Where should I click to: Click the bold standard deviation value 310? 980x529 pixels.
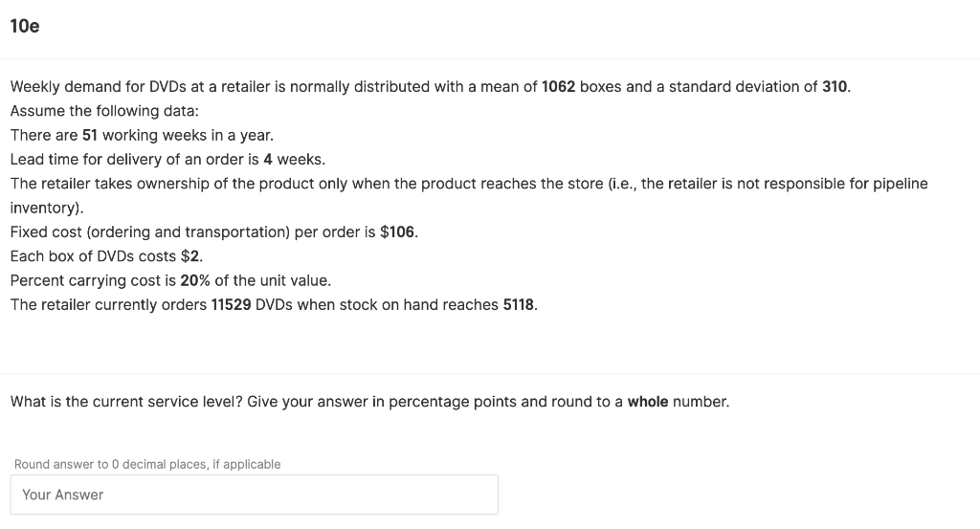tap(835, 87)
